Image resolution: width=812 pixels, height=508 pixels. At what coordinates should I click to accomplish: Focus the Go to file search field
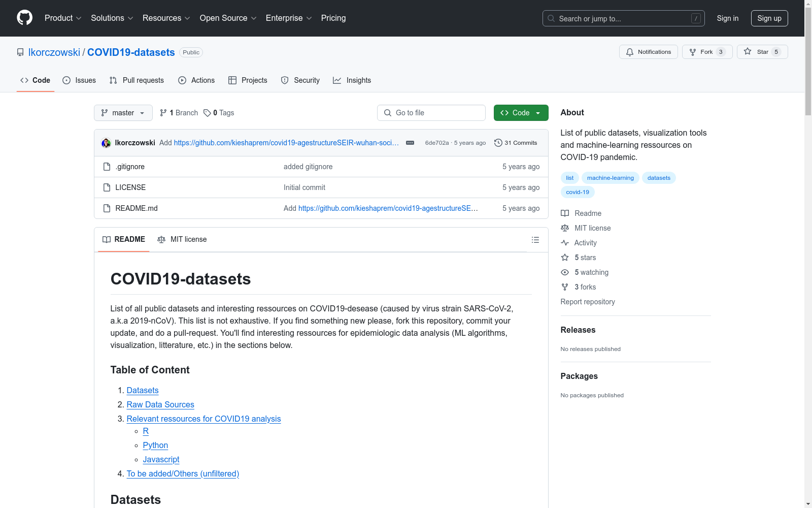click(x=431, y=113)
